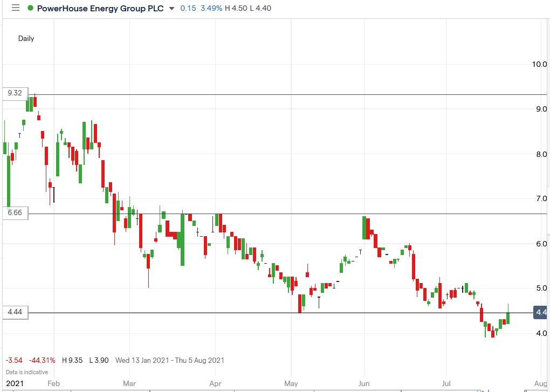Viewport: 550px width, 392px height.
Task: Select the 4.44 price level label
Action: (14, 313)
